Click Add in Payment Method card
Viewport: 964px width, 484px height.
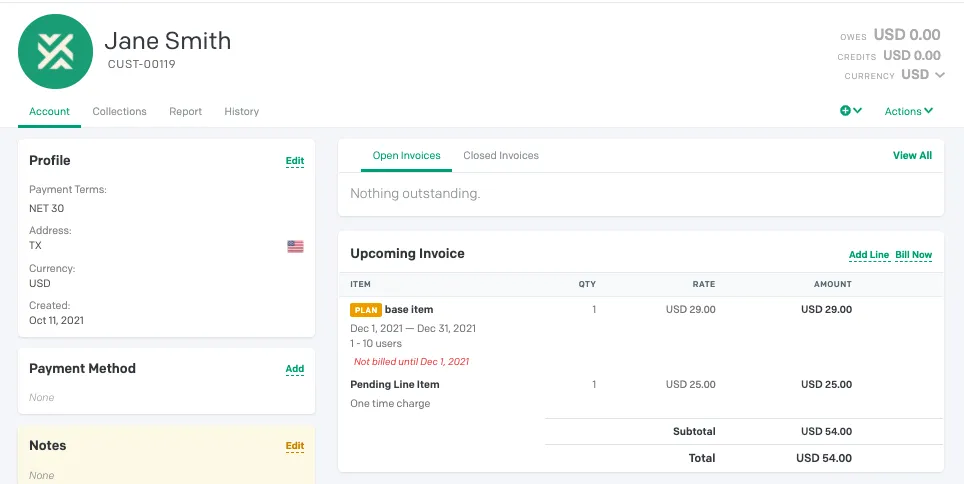pos(294,369)
